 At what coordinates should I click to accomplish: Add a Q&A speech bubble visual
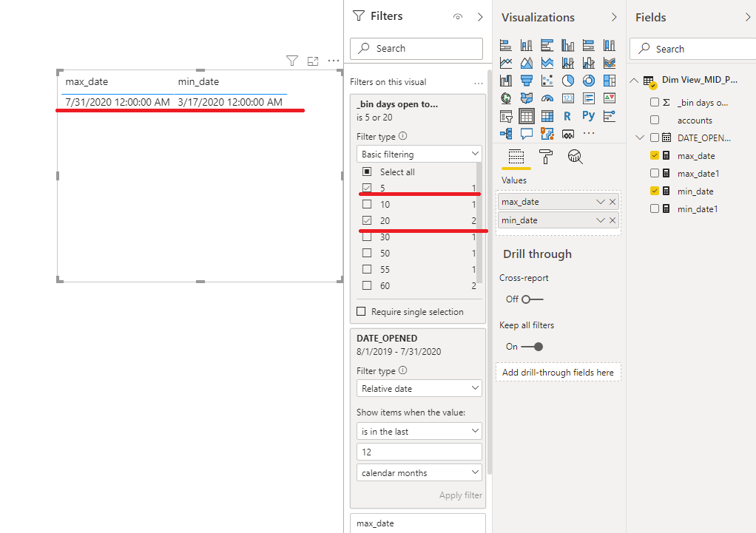(x=527, y=134)
